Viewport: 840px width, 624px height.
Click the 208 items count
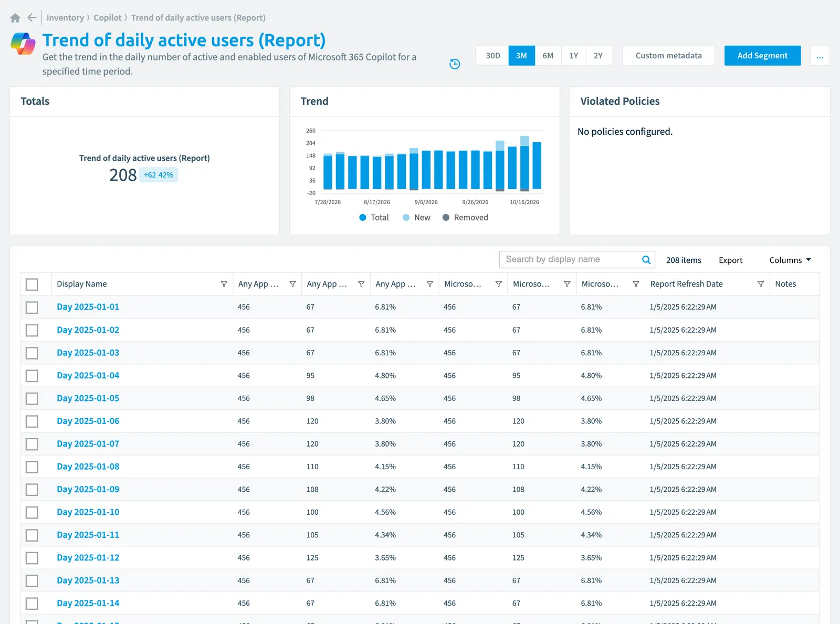tap(684, 260)
